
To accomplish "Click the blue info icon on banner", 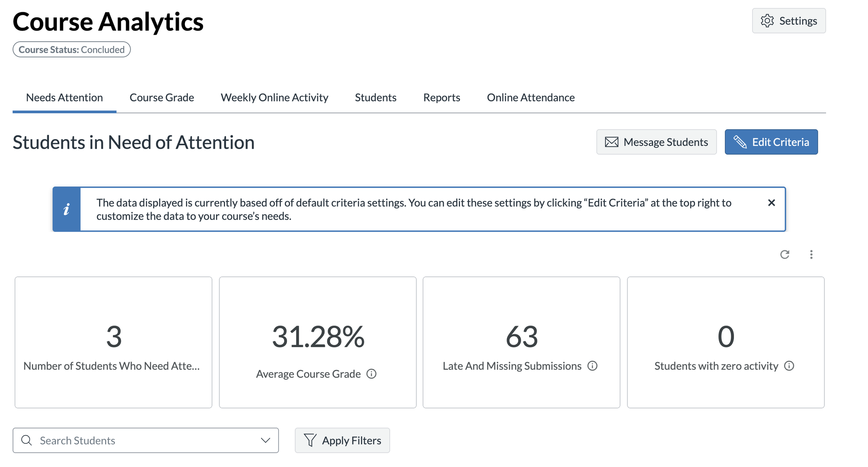I will click(67, 210).
